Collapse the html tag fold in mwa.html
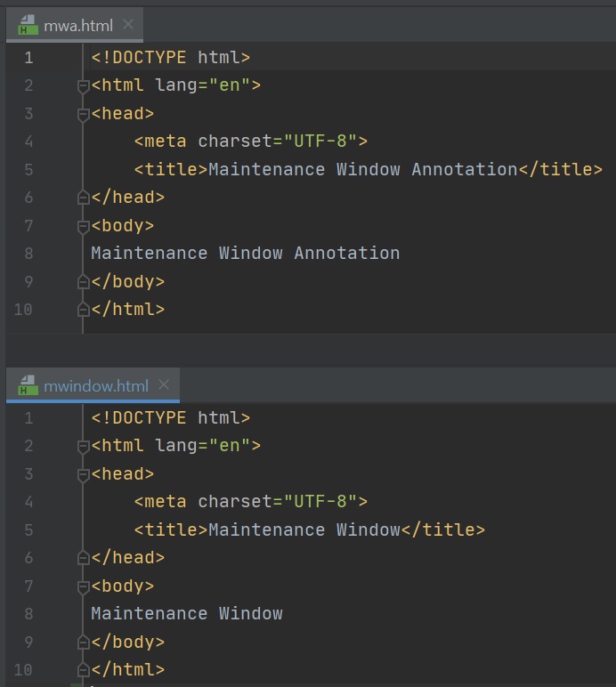Screen dimensions: 616x687 84,86
